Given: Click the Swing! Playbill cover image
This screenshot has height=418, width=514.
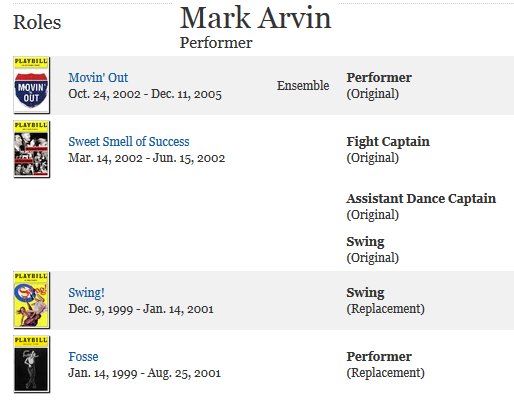Looking at the screenshot, I should (x=31, y=300).
